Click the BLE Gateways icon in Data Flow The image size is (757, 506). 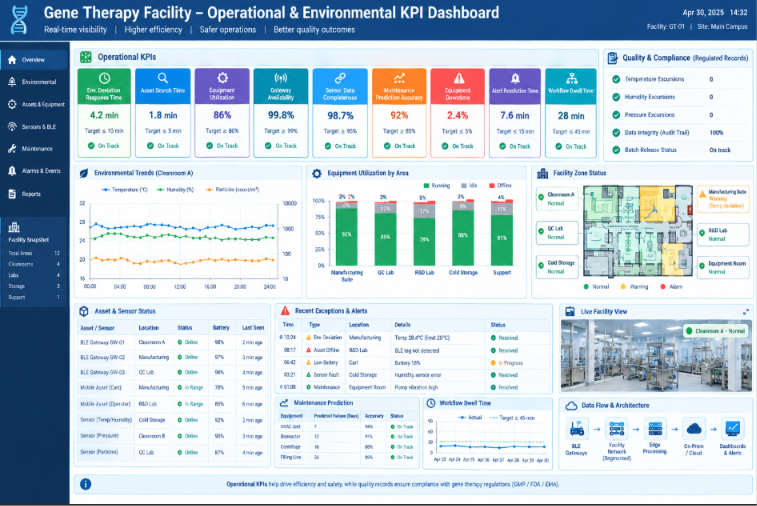click(x=576, y=429)
